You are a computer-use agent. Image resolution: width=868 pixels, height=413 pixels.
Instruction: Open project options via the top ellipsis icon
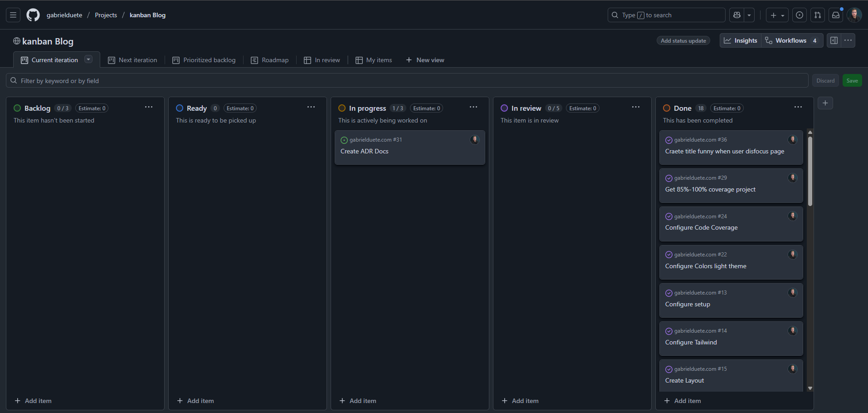tap(848, 40)
